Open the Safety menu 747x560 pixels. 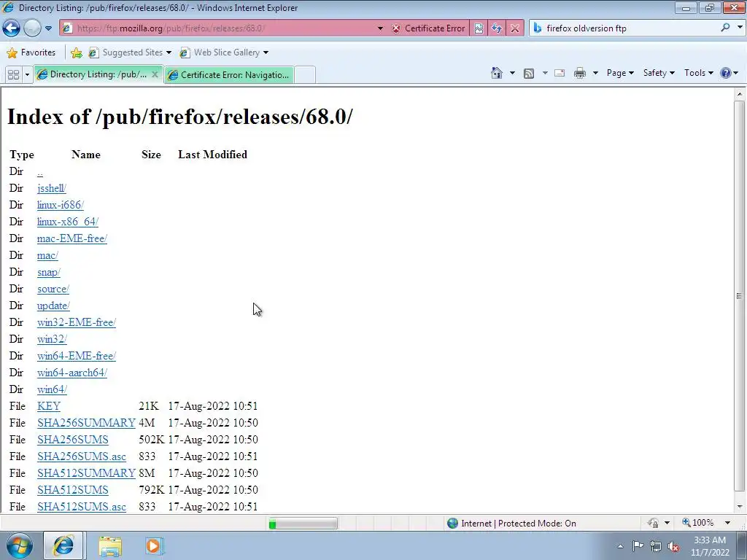tap(659, 73)
